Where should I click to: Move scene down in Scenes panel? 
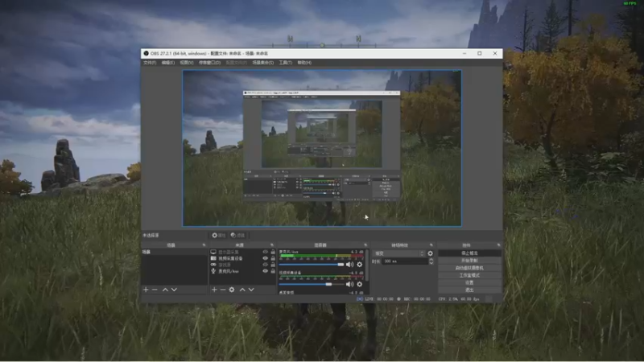coord(174,290)
